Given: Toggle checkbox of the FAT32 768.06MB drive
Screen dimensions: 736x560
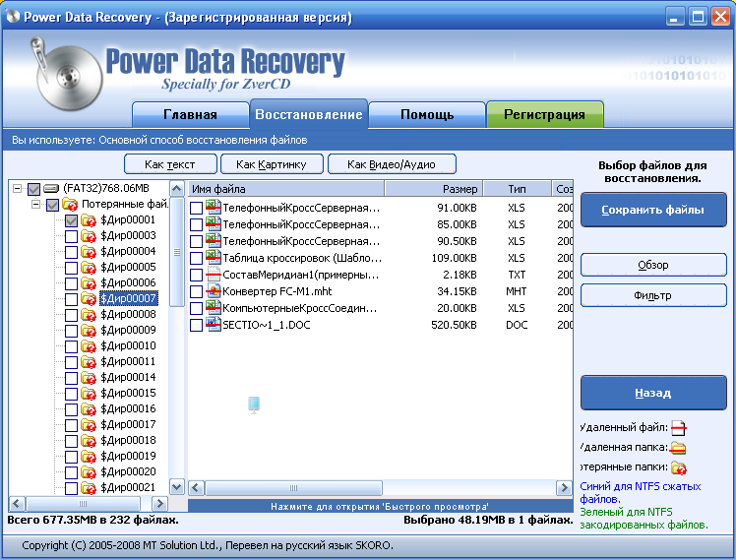Looking at the screenshot, I should tap(33, 189).
